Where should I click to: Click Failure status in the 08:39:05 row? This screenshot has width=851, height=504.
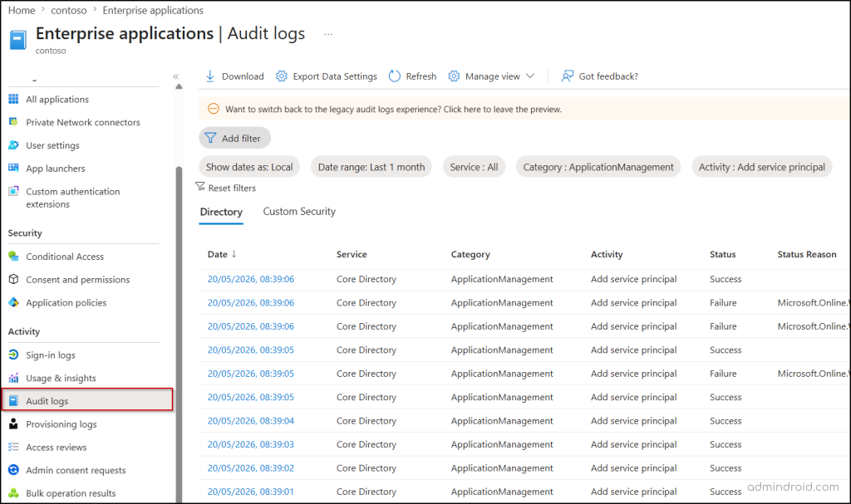723,374
